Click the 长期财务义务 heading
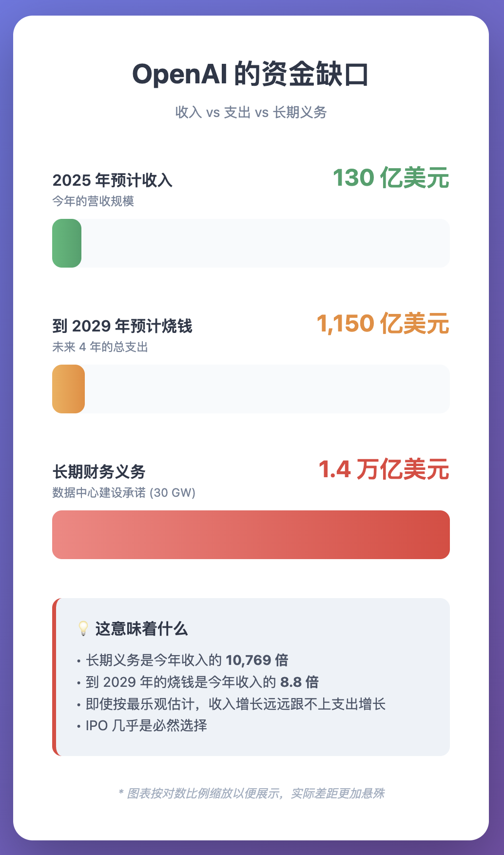This screenshot has width=504, height=855. pos(99,472)
